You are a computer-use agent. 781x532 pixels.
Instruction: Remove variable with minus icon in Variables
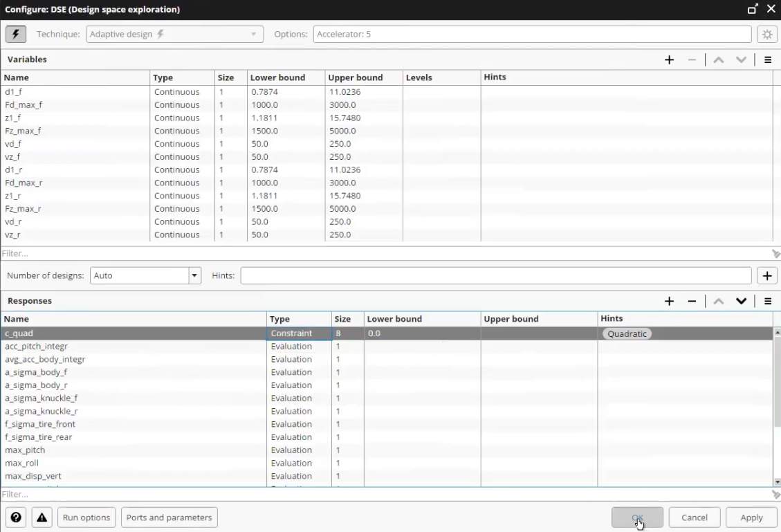coord(691,59)
